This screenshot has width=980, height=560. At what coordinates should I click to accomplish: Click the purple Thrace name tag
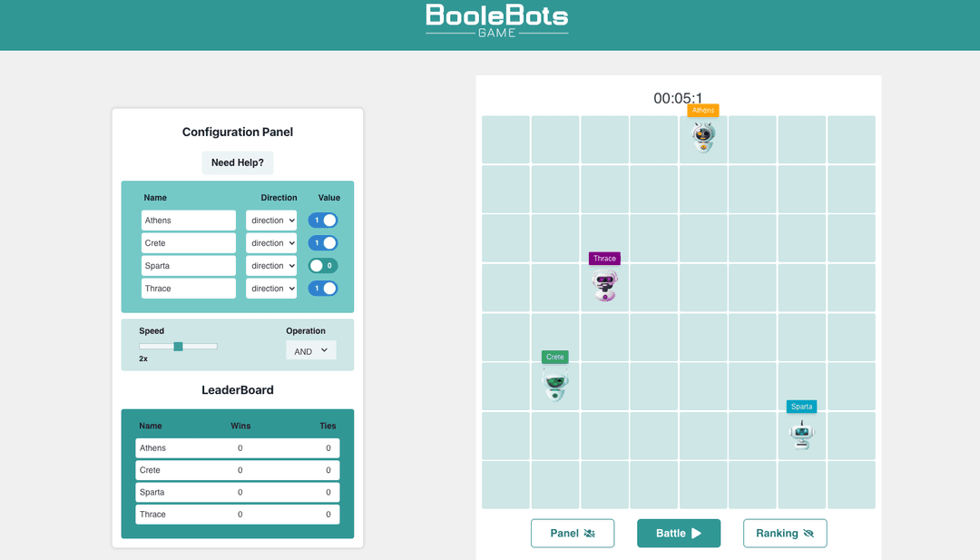tap(604, 259)
